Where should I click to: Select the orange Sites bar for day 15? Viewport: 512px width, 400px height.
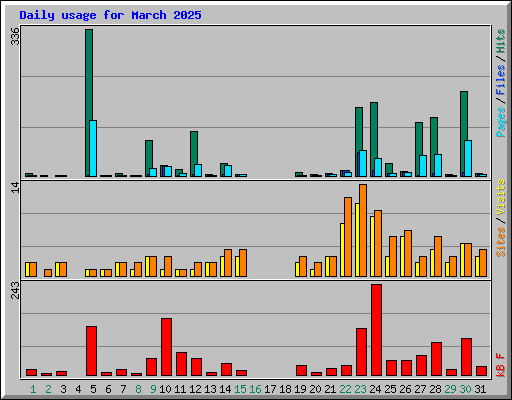(243, 263)
